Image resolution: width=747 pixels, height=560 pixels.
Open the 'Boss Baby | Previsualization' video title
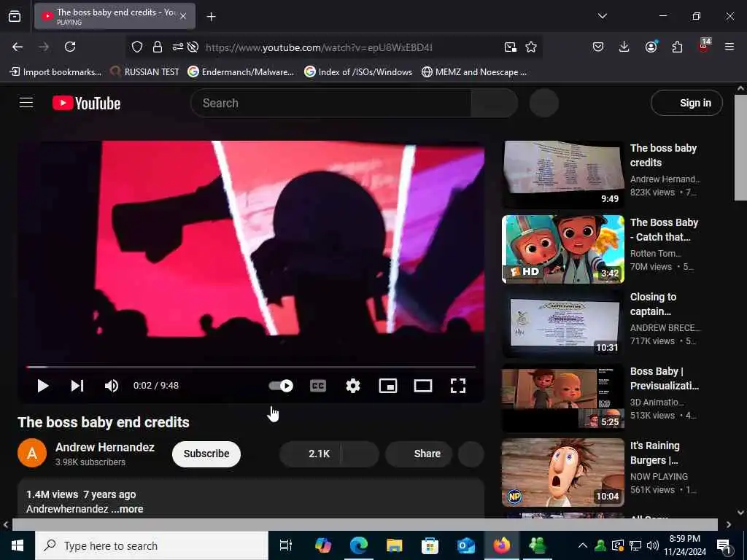point(665,378)
